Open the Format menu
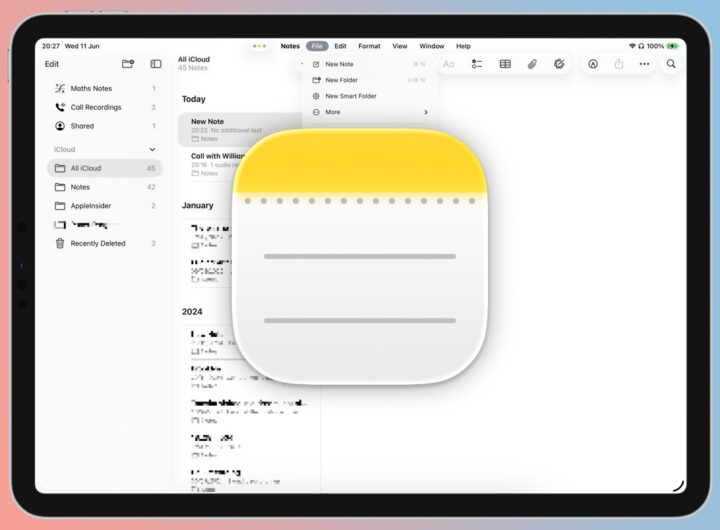Viewport: 720px width, 530px height. click(369, 46)
